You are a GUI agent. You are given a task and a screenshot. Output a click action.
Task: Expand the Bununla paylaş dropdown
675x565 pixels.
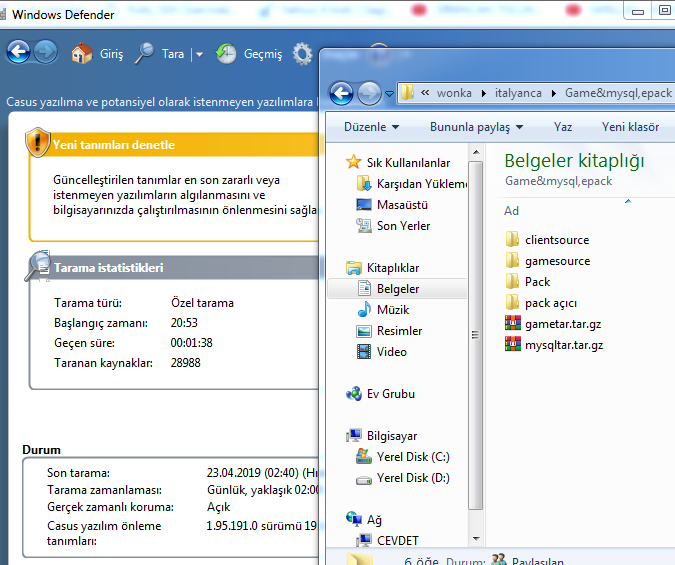click(x=476, y=127)
